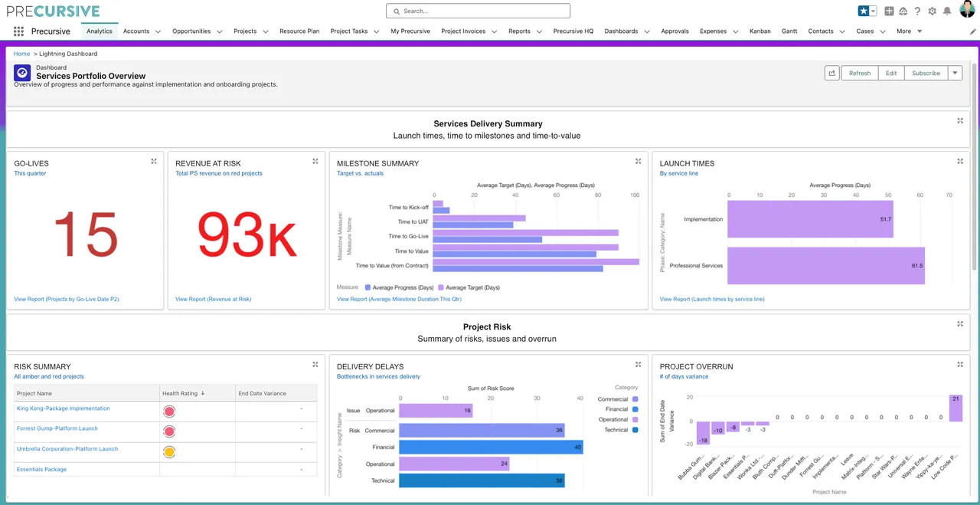The height and width of the screenshot is (505, 980).
Task: Open the My Precursive tab
Action: [x=410, y=31]
